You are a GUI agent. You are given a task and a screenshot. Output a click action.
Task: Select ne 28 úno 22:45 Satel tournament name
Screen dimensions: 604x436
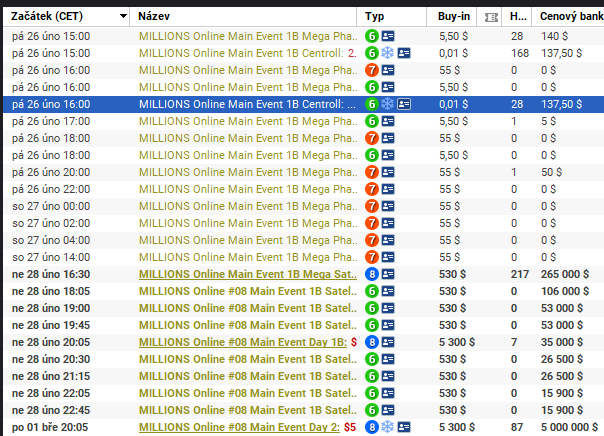click(248, 410)
